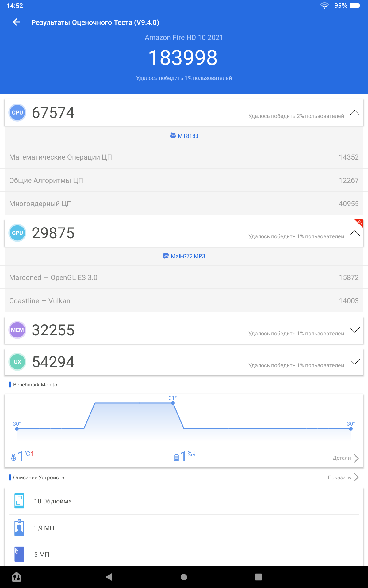Image resolution: width=368 pixels, height=588 pixels.
Task: Open the launcher home icon in navigation bar
Action: tap(17, 577)
